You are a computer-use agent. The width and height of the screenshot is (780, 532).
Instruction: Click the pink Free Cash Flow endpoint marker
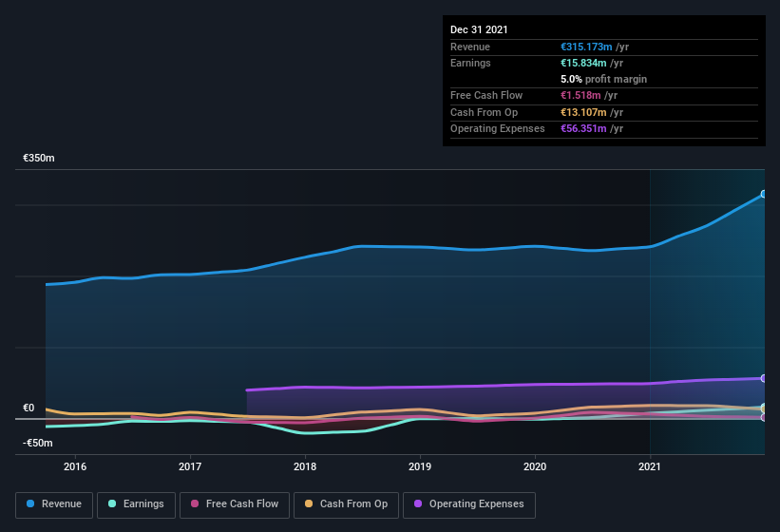point(764,417)
